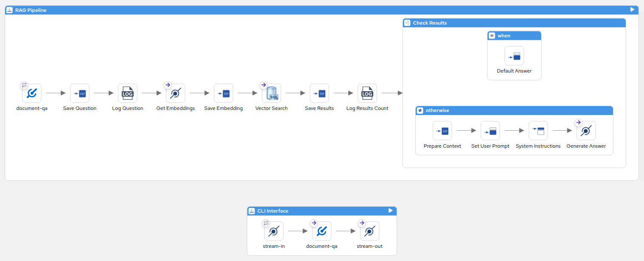Click the Set User Prompt node
The height and width of the screenshot is (261, 644).
coord(491,131)
